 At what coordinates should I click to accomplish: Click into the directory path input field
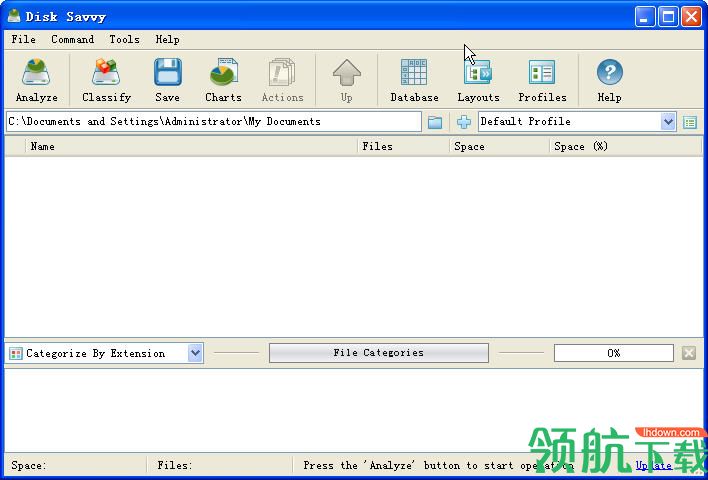pos(214,122)
